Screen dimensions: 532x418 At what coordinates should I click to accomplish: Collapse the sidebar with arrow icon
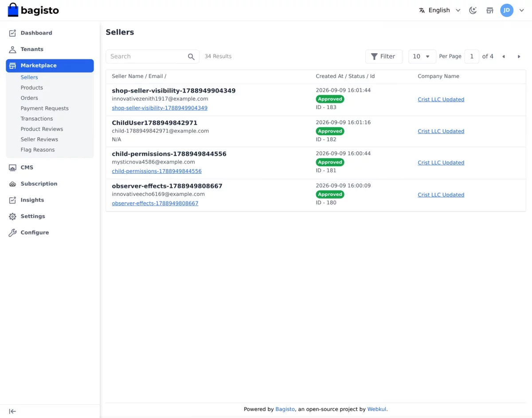tap(12, 411)
